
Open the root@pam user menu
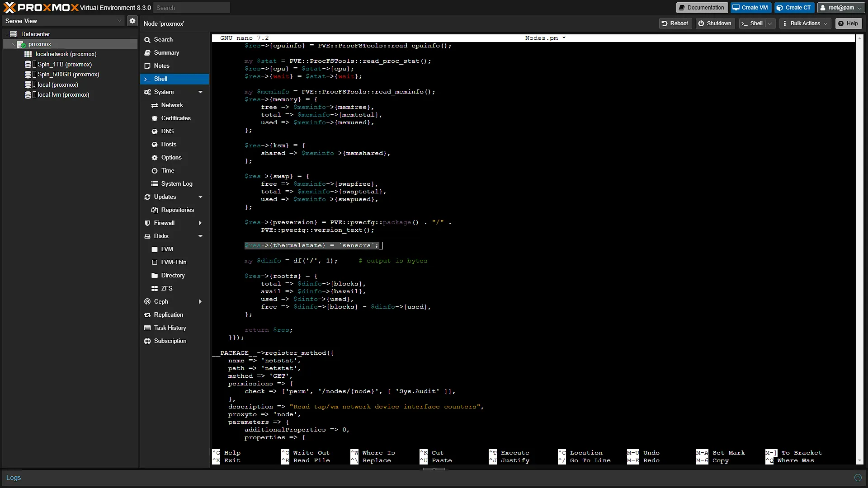pyautogui.click(x=841, y=8)
